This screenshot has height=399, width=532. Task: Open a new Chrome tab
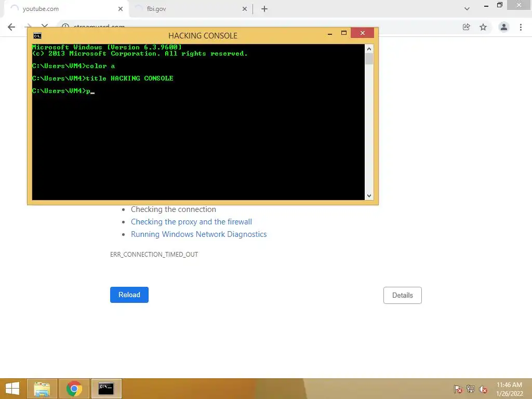[264, 9]
